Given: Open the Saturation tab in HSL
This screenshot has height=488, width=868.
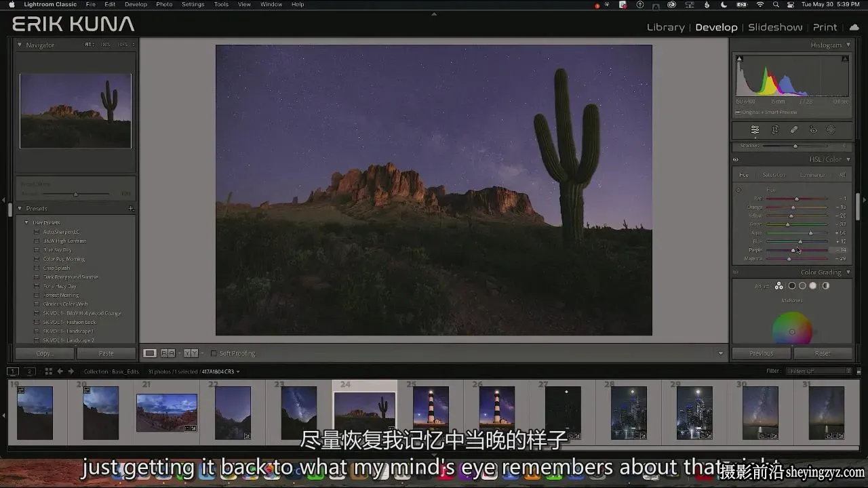Looking at the screenshot, I should click(x=774, y=175).
